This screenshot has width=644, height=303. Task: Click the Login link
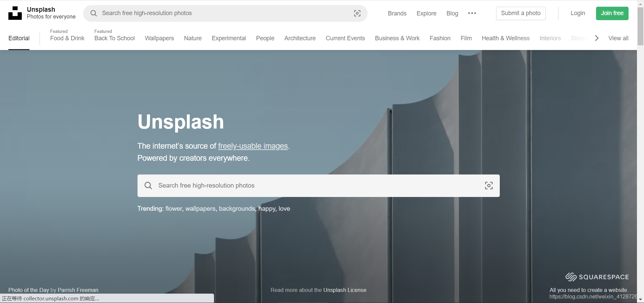[x=578, y=13]
